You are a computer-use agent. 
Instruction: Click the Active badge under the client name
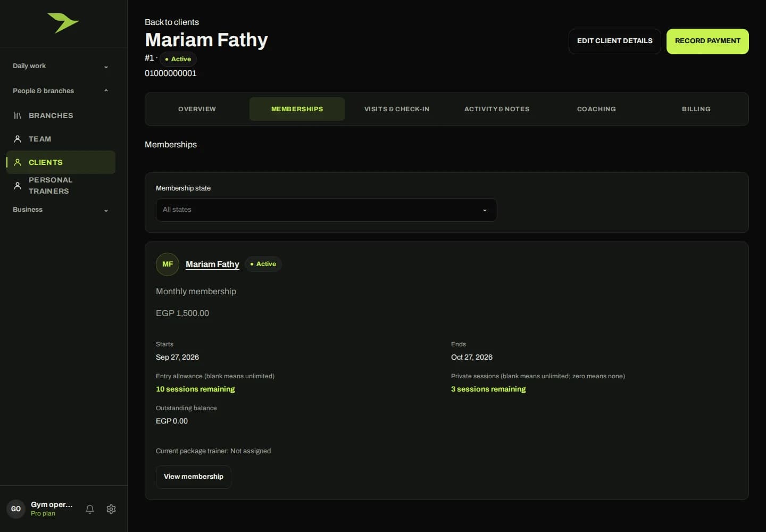coord(178,59)
